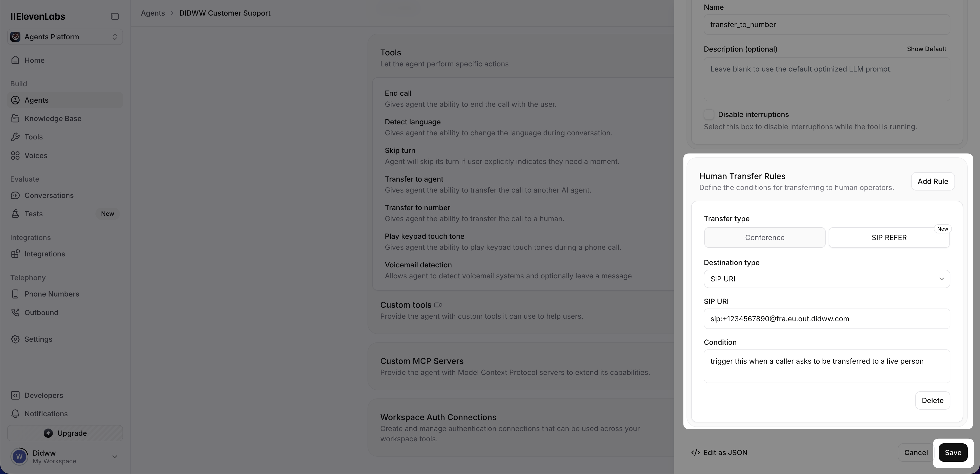
Task: Open Outbound in sidebar
Action: 41,313
